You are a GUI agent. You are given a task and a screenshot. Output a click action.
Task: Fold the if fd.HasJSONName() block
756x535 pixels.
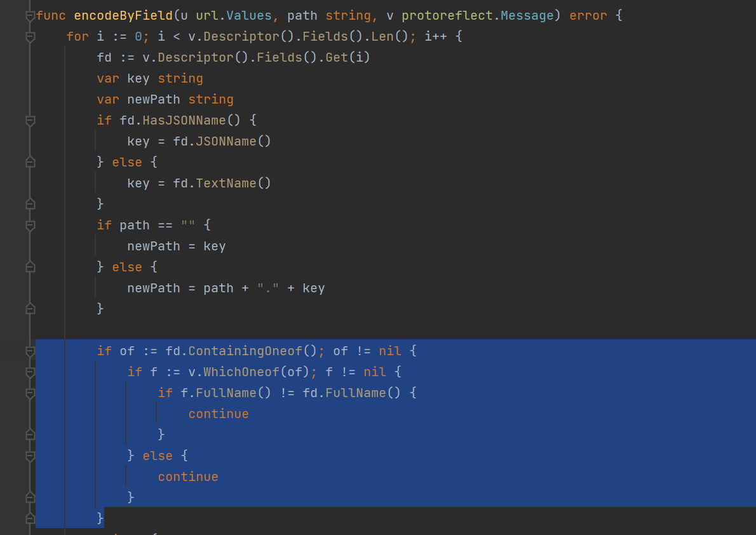coord(30,121)
